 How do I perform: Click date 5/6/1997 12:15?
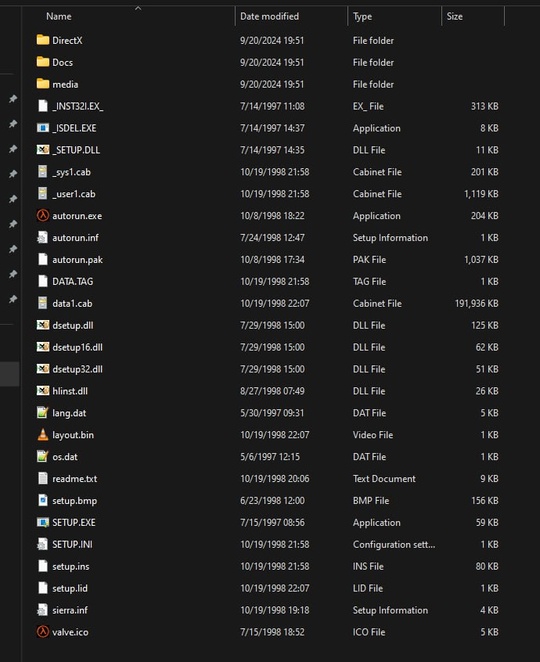pos(270,457)
